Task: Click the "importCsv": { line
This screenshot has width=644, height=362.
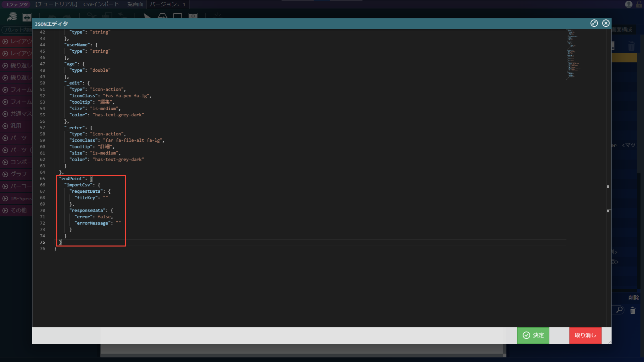Action: coord(82,185)
